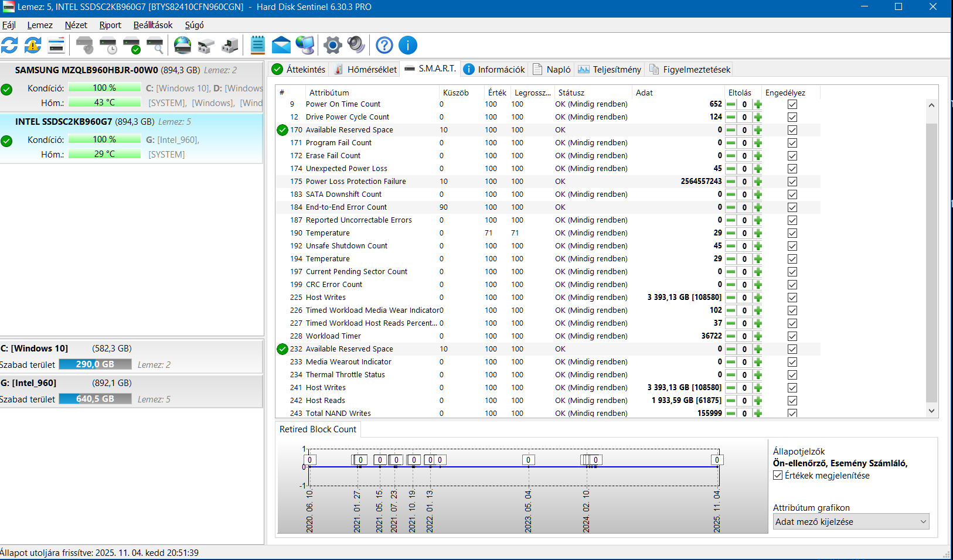Click the disk and red-striped window toolbar icon

[56, 45]
